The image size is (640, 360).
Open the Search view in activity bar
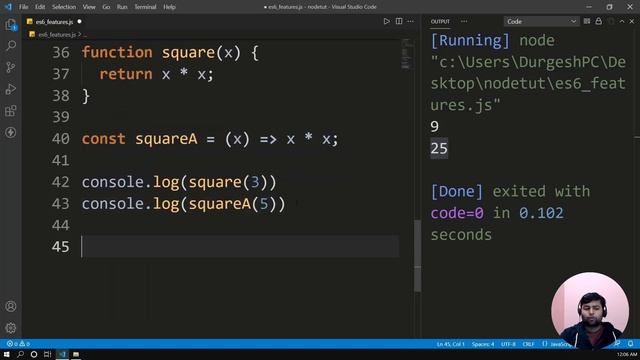11,45
